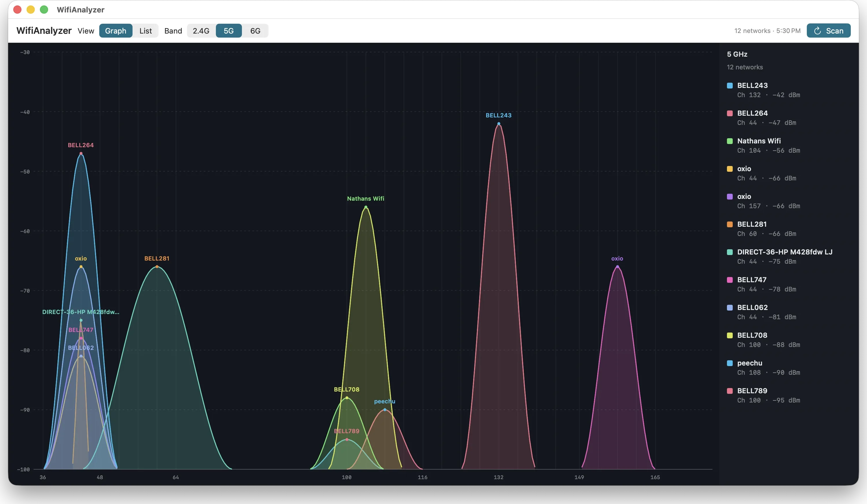Viewport: 867px width, 504px height.
Task: Click channel 100 axis label
Action: [x=346, y=477]
